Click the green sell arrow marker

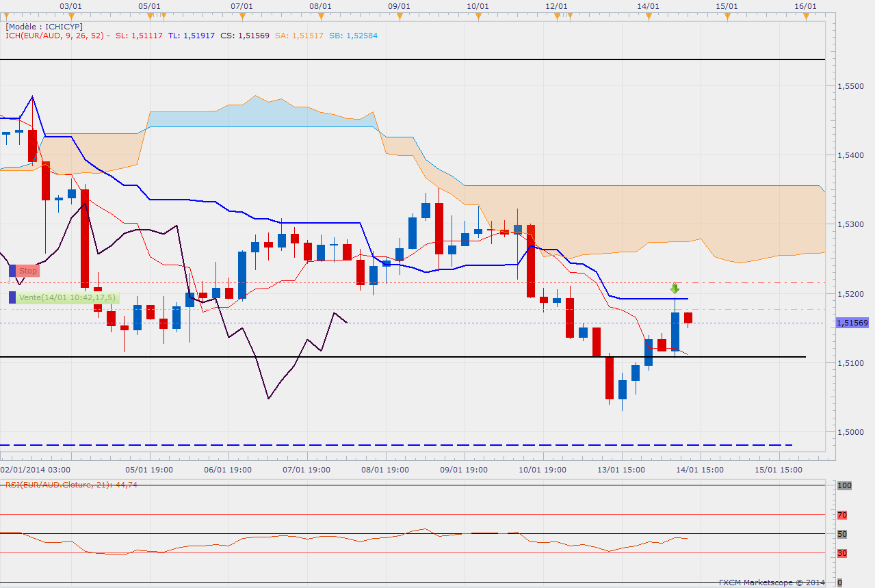[x=675, y=289]
